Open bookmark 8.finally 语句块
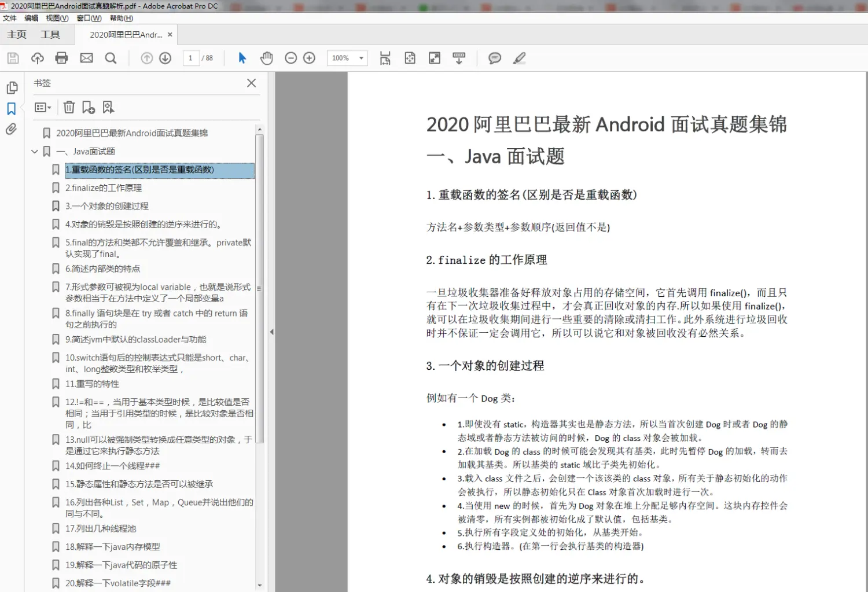868x592 pixels. (157, 319)
